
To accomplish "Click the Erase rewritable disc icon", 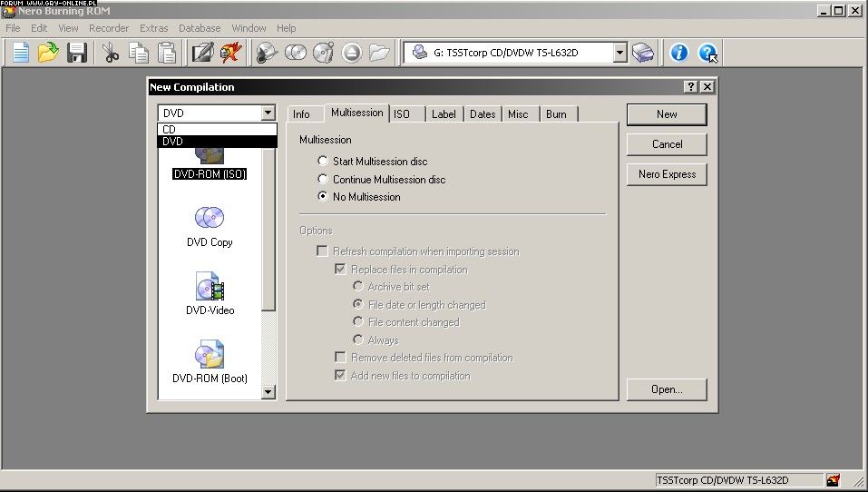I will click(323, 53).
